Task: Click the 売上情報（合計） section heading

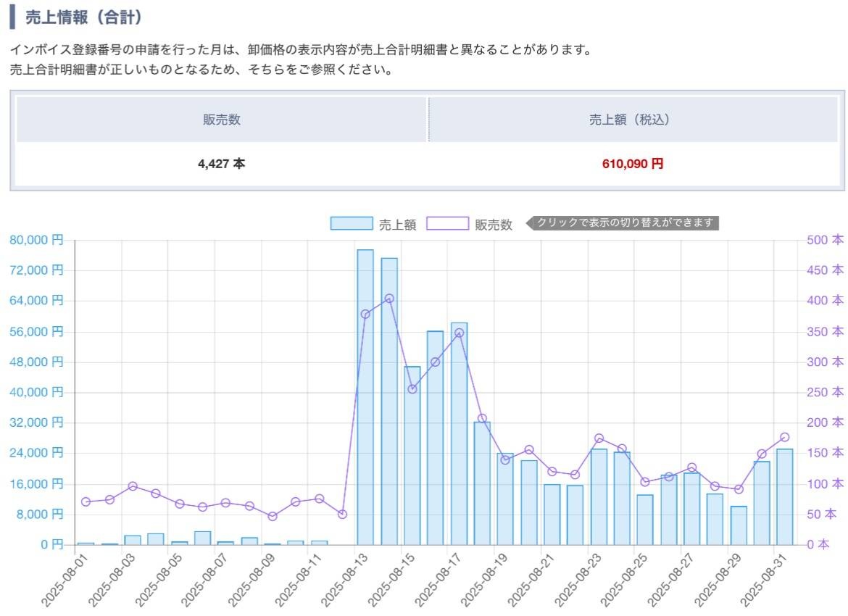Action: [x=84, y=17]
